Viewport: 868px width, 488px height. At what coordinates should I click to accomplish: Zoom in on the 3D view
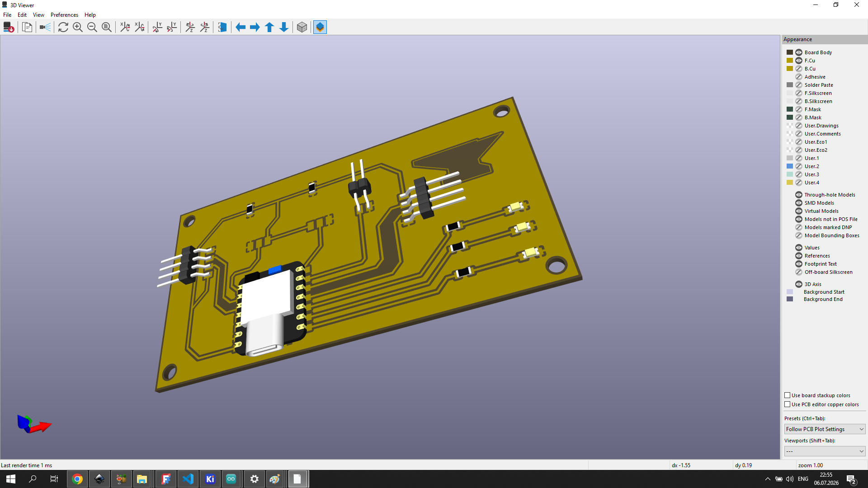pyautogui.click(x=78, y=27)
